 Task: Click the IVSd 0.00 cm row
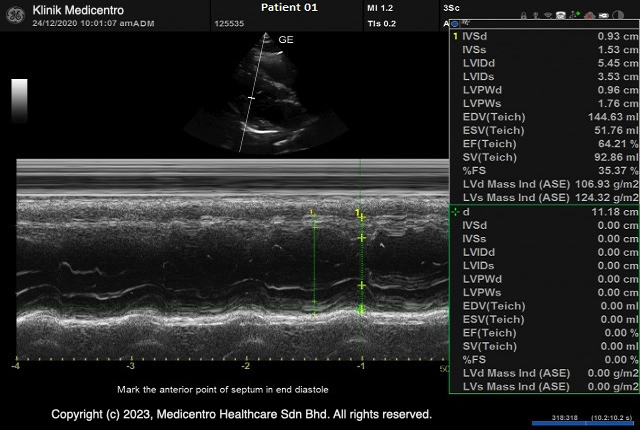(544, 225)
